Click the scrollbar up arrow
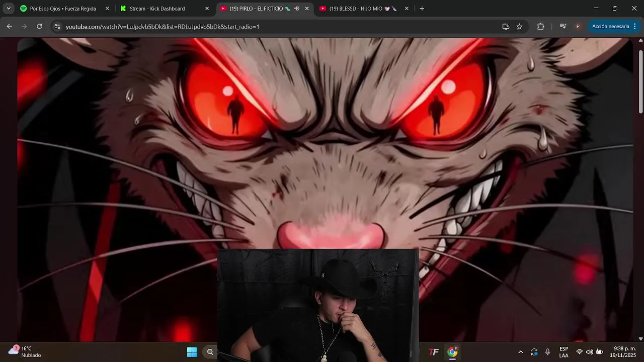Screen dimensions: 644x362 (x=640, y=40)
